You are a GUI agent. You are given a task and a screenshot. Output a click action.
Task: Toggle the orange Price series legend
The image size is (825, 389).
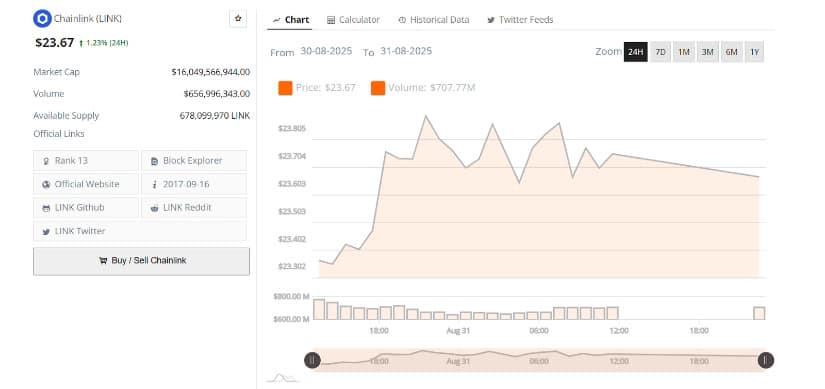coord(286,88)
